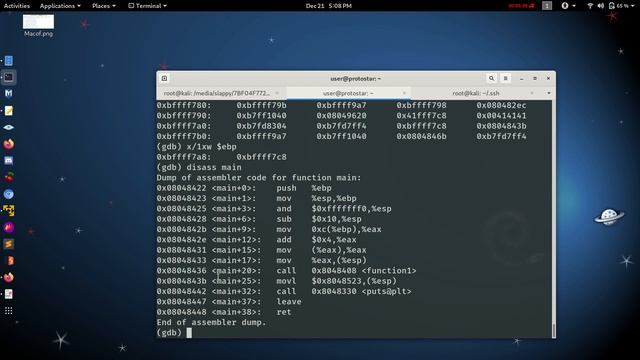Click the 'disass main' command text
Screen dimensions: 640x360
214,167
